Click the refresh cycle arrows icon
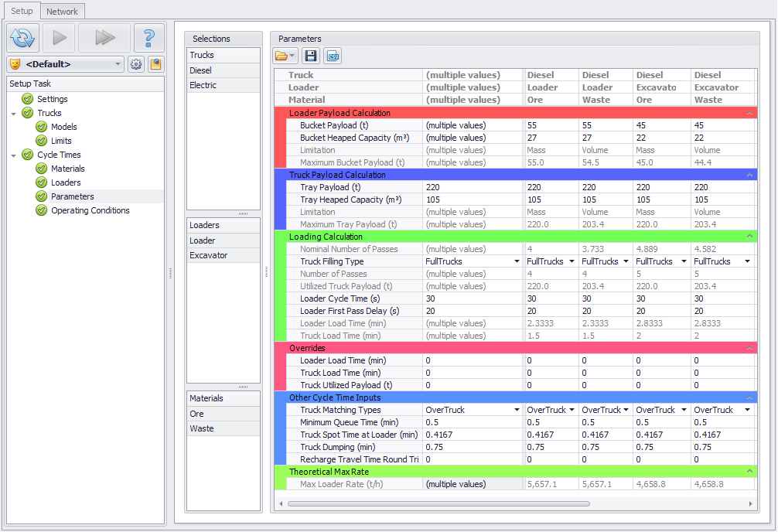 (x=23, y=37)
